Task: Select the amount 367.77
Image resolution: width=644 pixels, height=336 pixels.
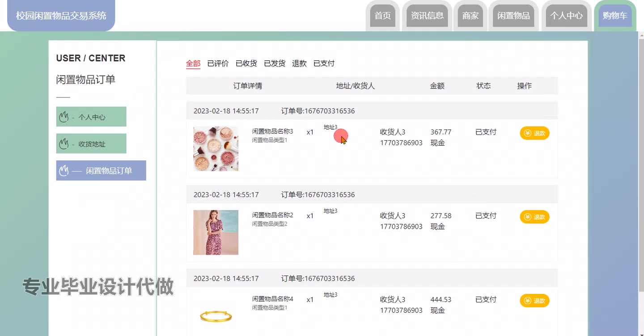Action: [x=441, y=132]
